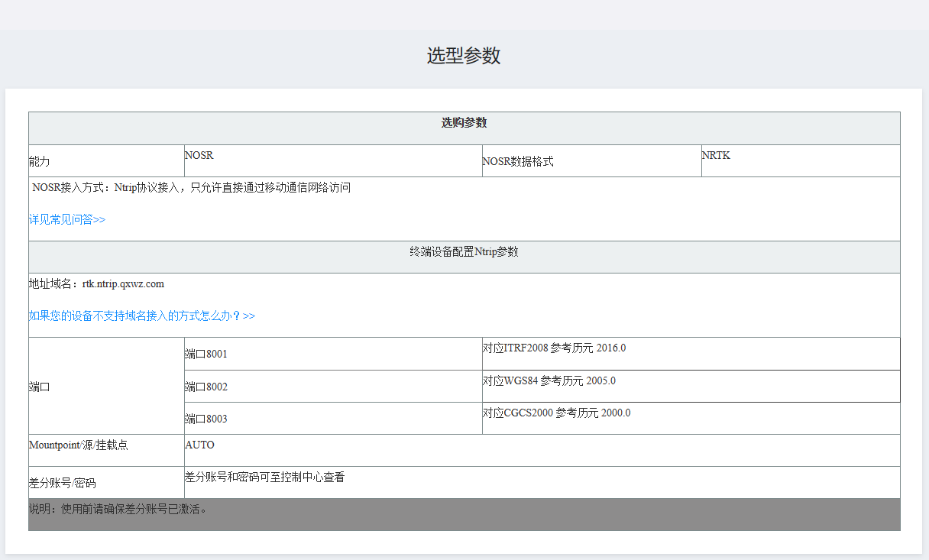Image resolution: width=929 pixels, height=560 pixels.
Task: Select the 端口 row label
Action: tap(38, 386)
